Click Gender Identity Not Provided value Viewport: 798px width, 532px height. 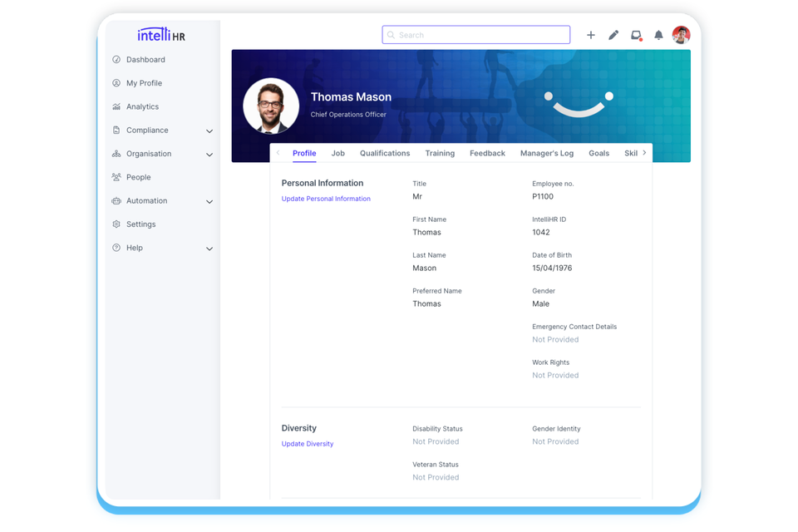tap(555, 441)
